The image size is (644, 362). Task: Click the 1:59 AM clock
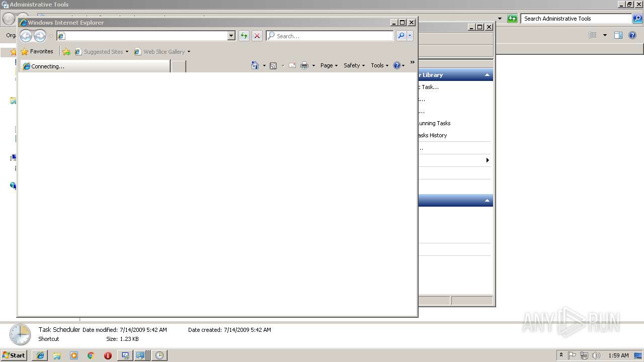click(x=618, y=355)
